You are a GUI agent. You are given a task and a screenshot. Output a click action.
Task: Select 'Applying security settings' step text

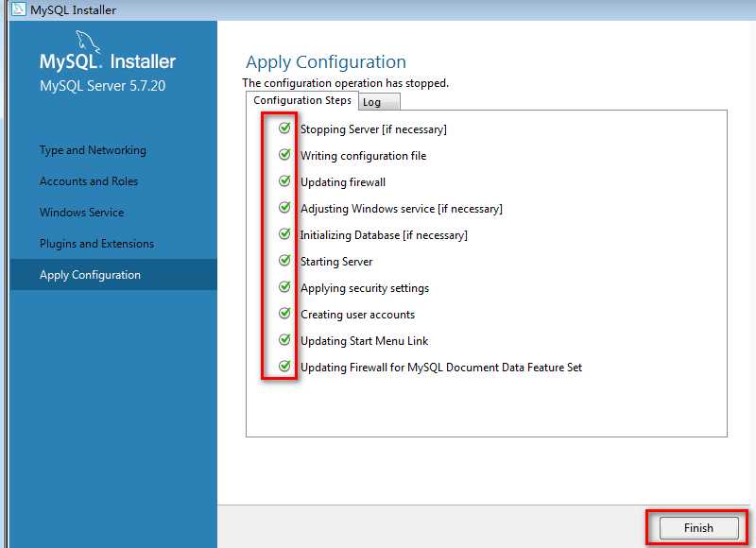point(365,288)
